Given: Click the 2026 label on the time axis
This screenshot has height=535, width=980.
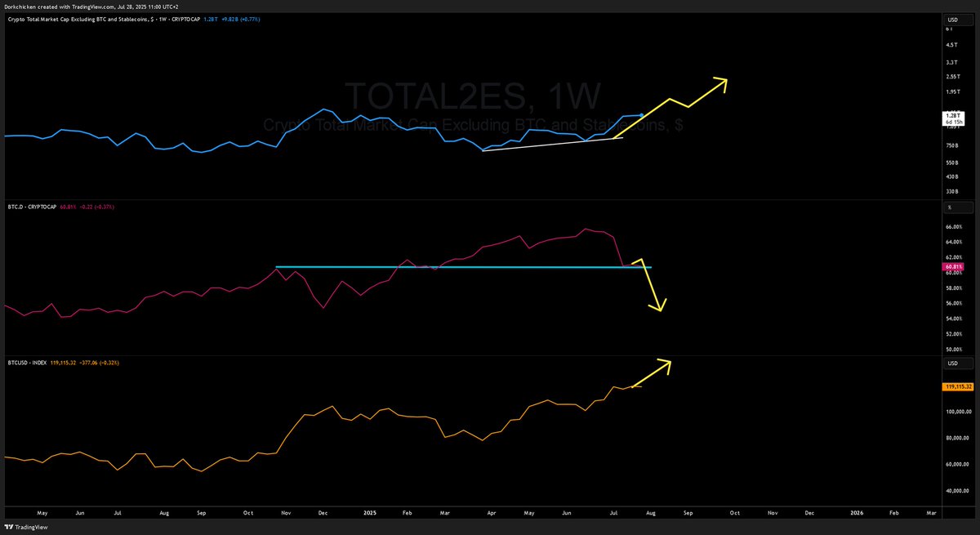Looking at the screenshot, I should click(x=857, y=512).
